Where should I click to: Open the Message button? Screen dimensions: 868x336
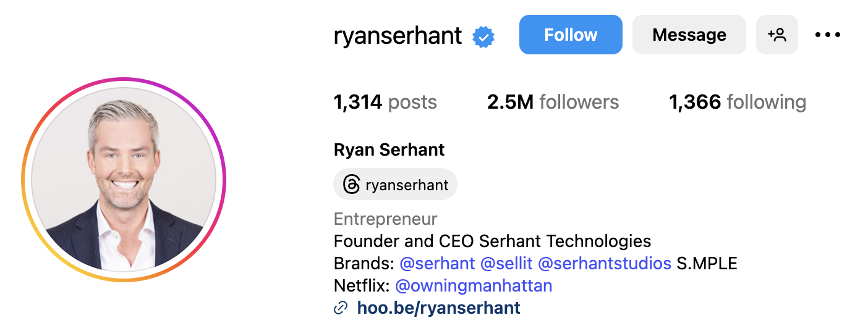coord(689,35)
